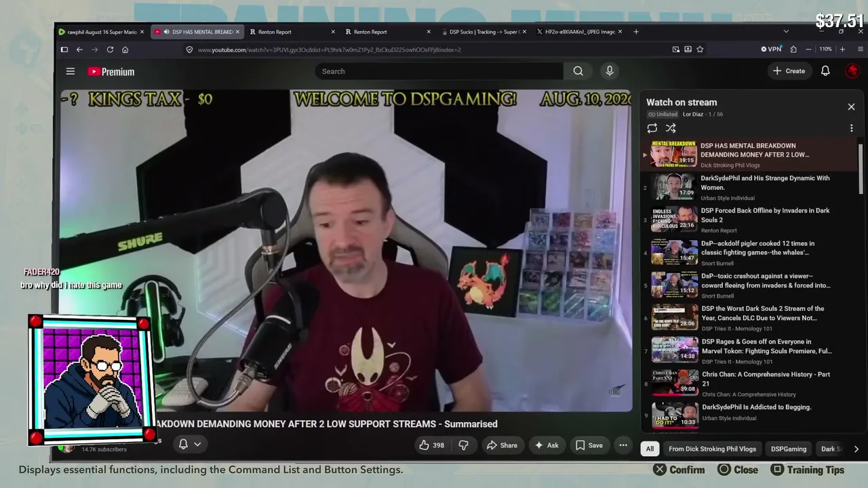
Task: Like the video with 398 likes
Action: (432, 445)
